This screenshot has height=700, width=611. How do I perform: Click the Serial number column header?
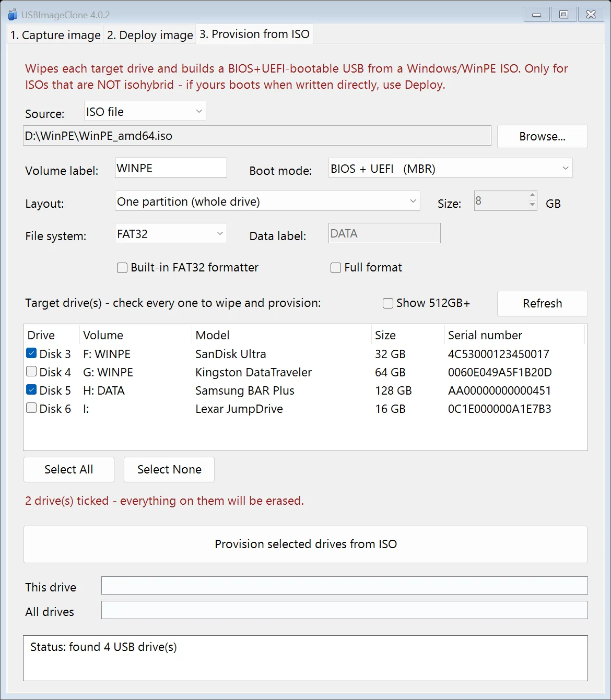[x=514, y=335]
